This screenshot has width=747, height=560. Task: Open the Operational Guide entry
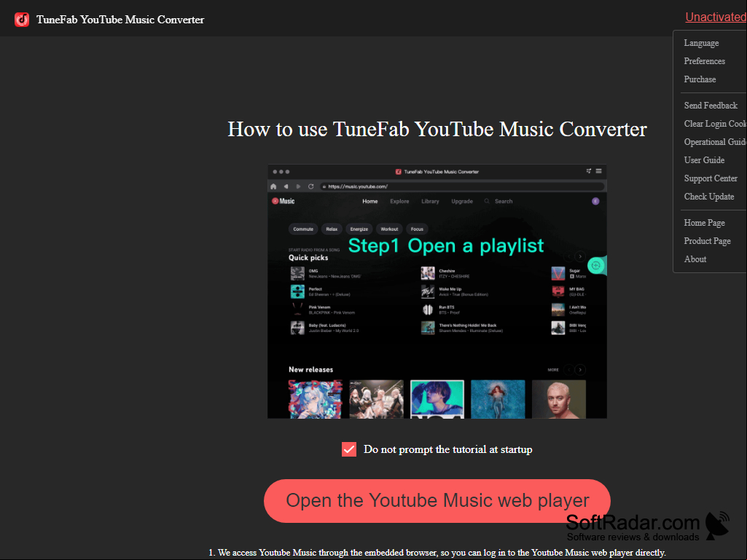point(715,142)
